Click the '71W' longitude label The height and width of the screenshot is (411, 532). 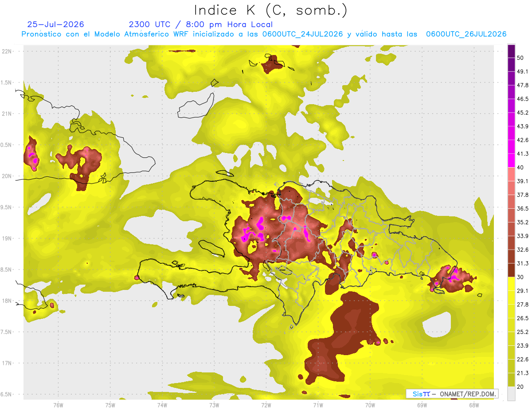coord(318,405)
